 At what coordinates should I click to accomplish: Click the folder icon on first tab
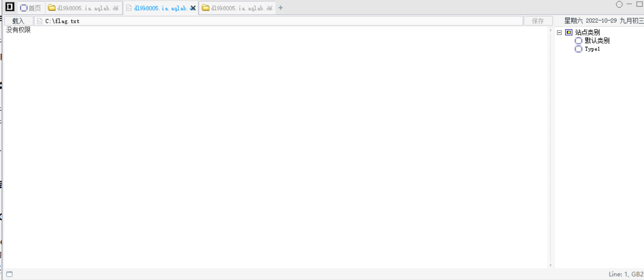tap(52, 8)
